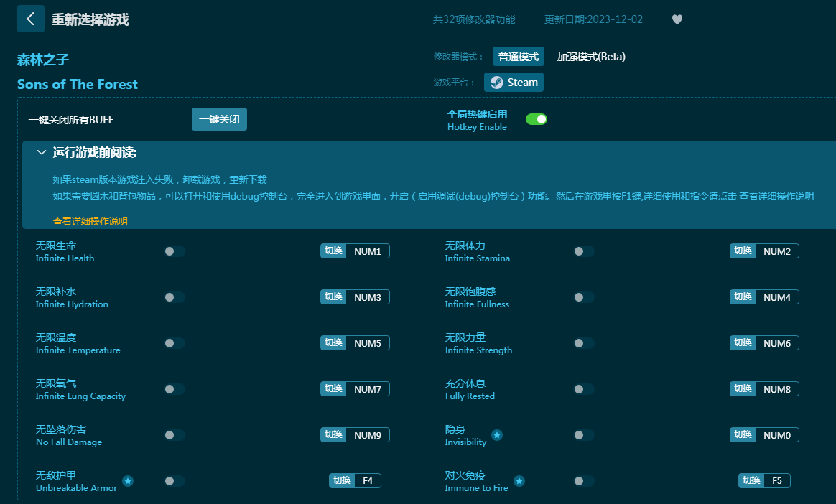Click the star badge beside Invisibility

click(497, 435)
